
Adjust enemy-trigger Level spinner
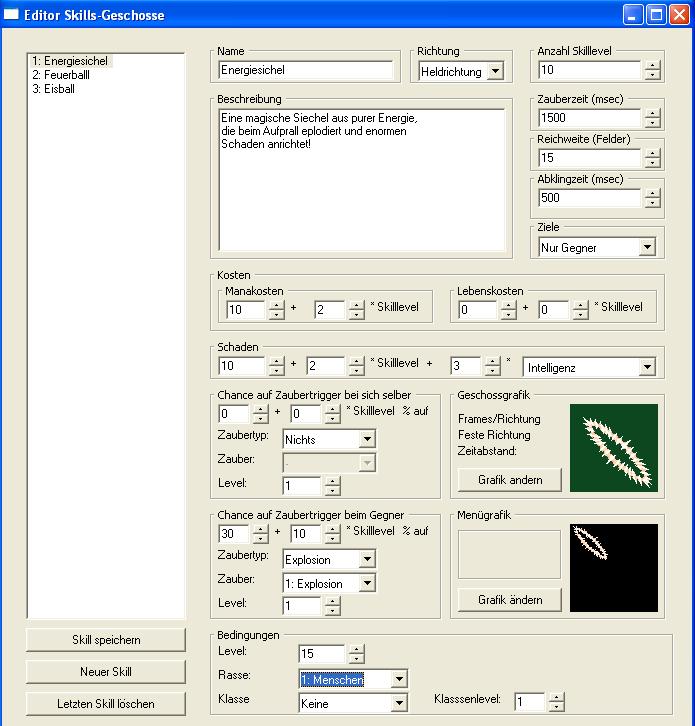(x=332, y=606)
